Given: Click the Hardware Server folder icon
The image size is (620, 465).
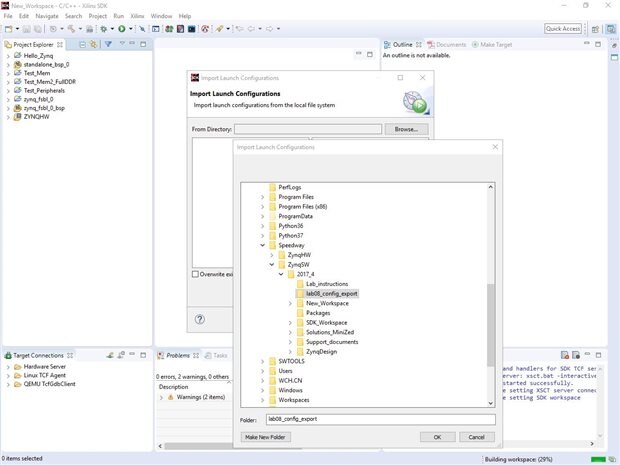Looking at the screenshot, I should (x=15, y=367).
